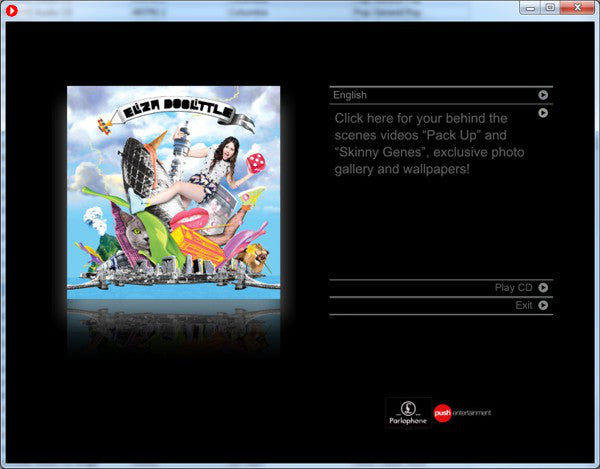This screenshot has height=469, width=600.
Task: Click the red application icon in title bar
Action: tap(12, 10)
